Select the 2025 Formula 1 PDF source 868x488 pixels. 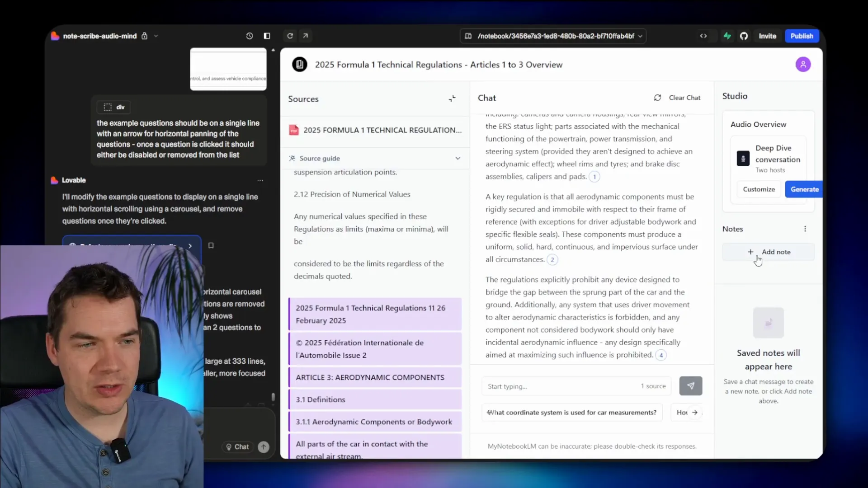tap(375, 130)
